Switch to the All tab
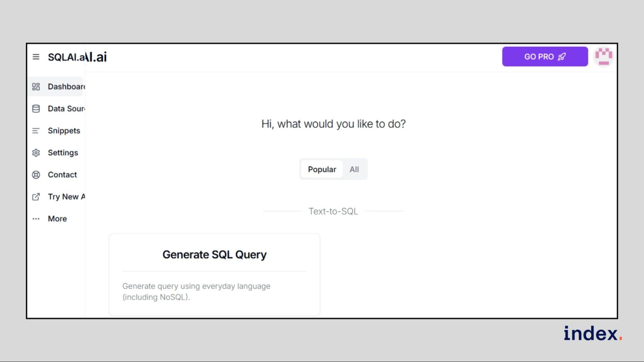This screenshot has height=362, width=644. [354, 169]
